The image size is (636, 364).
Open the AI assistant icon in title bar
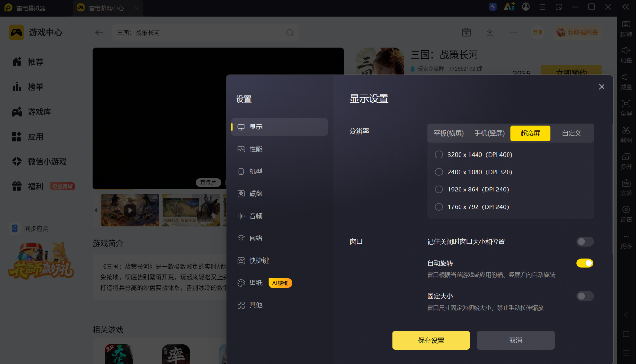tap(509, 7)
